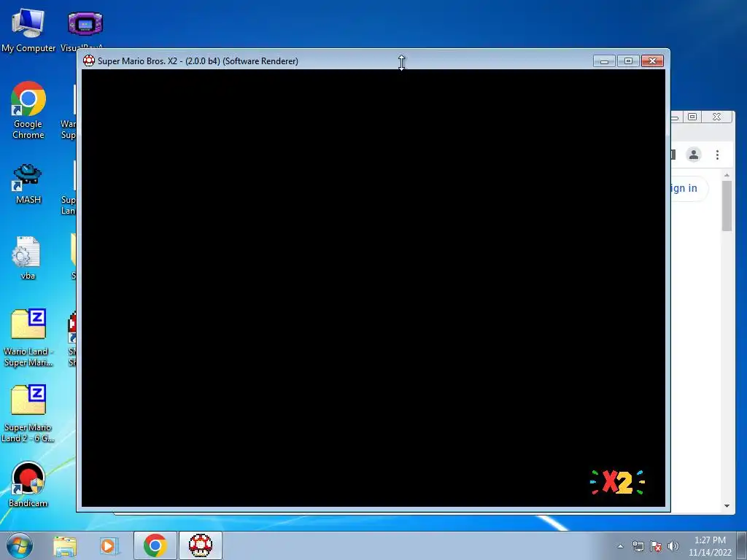Open the Action Center flag tray icon
Image resolution: width=747 pixels, height=560 pixels.
click(656, 546)
